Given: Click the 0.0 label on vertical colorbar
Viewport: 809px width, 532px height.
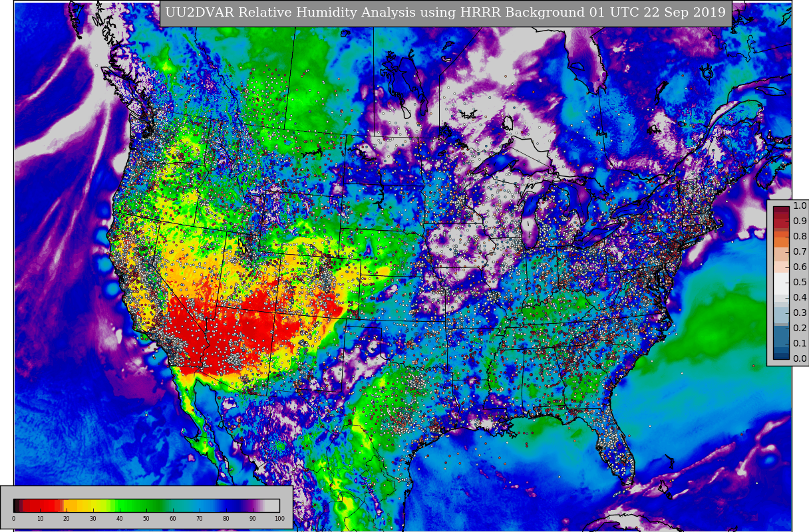Looking at the screenshot, I should click(800, 359).
